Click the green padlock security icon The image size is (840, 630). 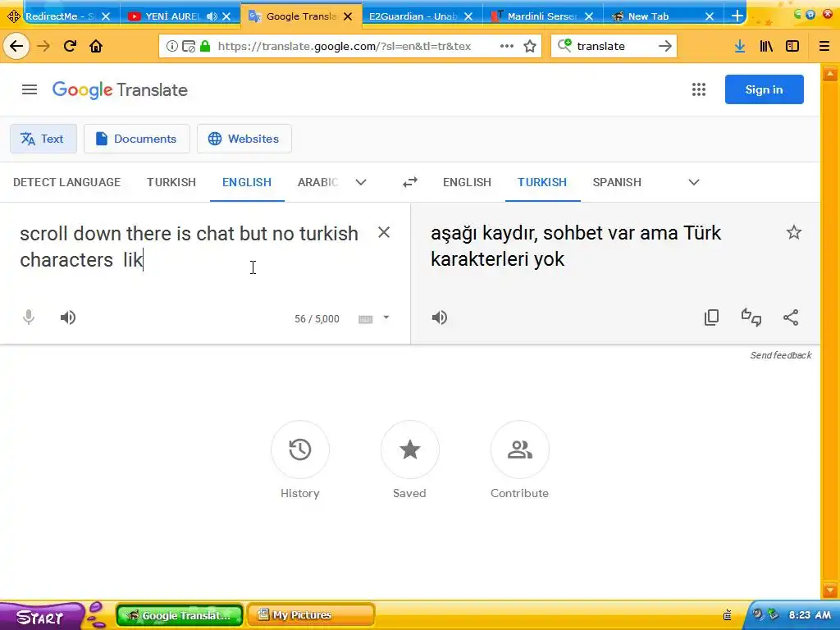coord(204,46)
